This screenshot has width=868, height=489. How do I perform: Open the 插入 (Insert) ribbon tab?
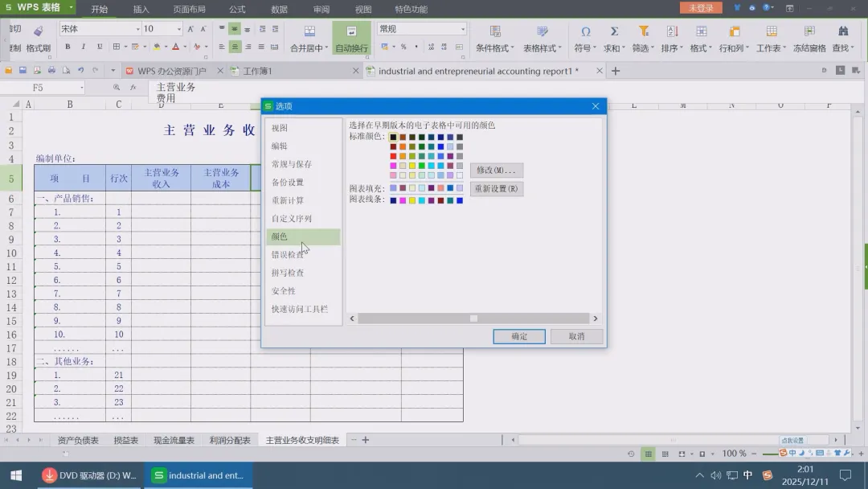[x=141, y=10]
